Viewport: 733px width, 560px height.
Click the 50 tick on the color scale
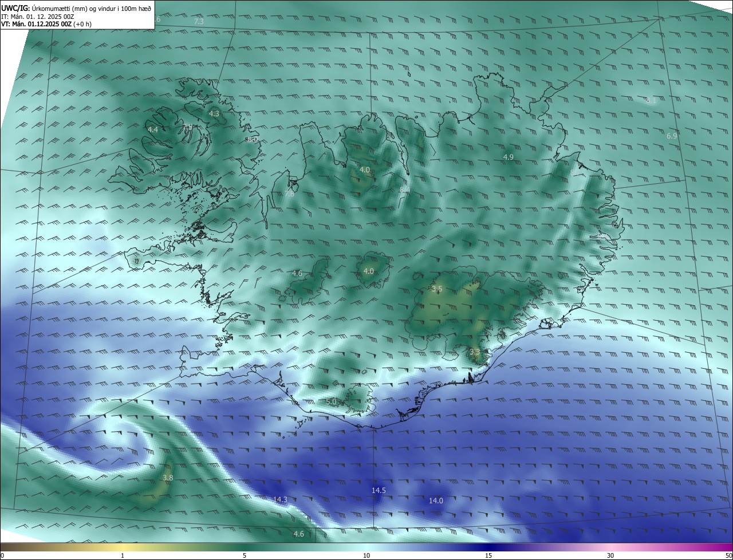point(728,555)
